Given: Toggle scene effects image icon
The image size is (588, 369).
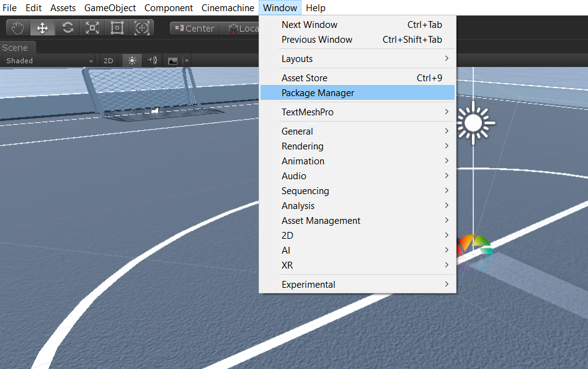Looking at the screenshot, I should pos(173,61).
